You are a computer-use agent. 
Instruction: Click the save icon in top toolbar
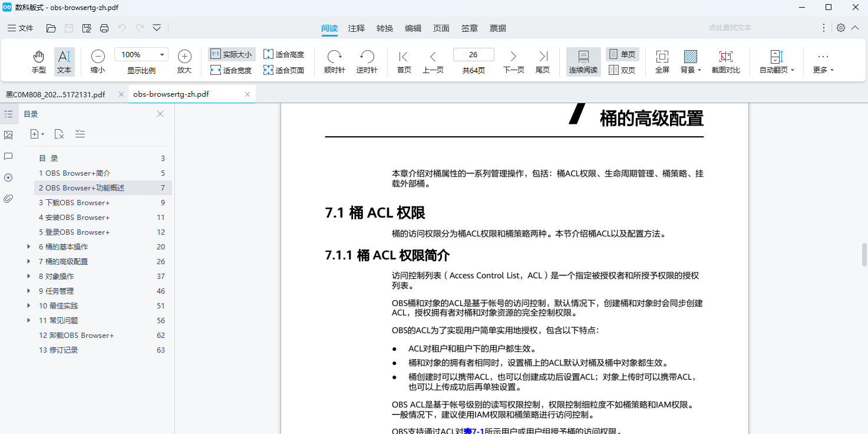(69, 28)
